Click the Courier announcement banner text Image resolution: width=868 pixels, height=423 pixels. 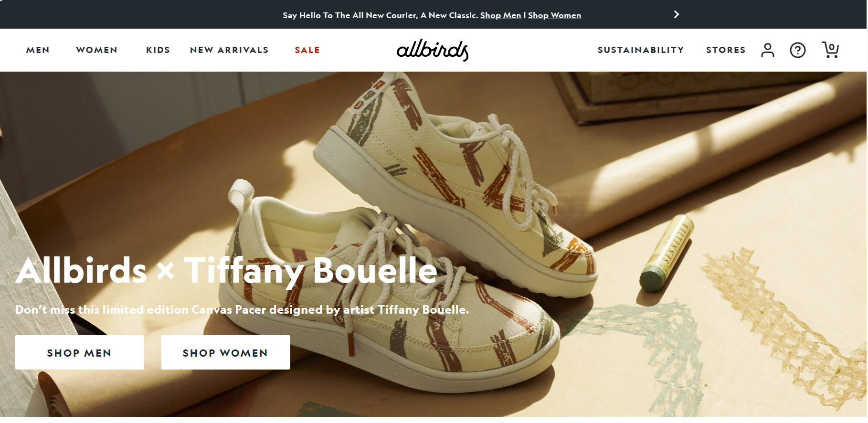(381, 15)
